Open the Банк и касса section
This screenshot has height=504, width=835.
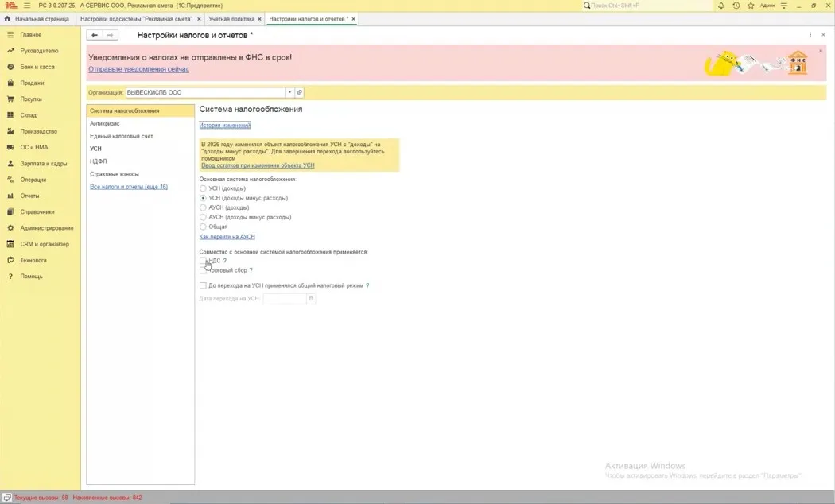pyautogui.click(x=37, y=67)
